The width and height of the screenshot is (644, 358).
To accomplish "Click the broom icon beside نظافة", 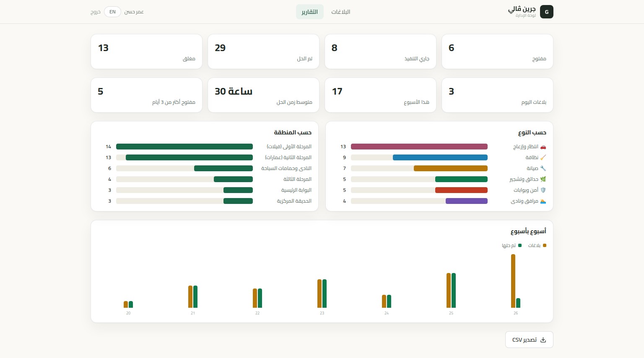I will coord(543,157).
